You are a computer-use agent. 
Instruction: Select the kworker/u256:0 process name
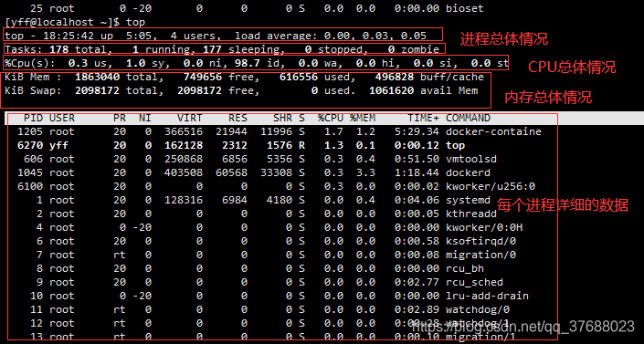pyautogui.click(x=491, y=186)
